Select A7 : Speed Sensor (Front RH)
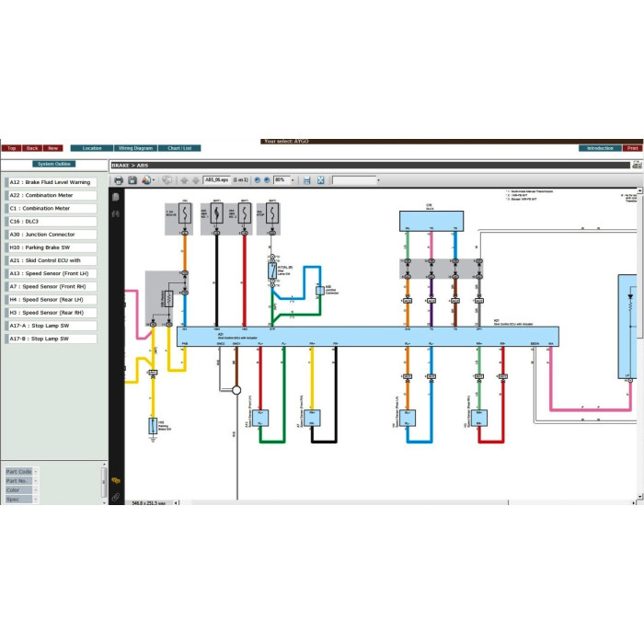Viewport: 644px width, 644px height. tap(51, 287)
